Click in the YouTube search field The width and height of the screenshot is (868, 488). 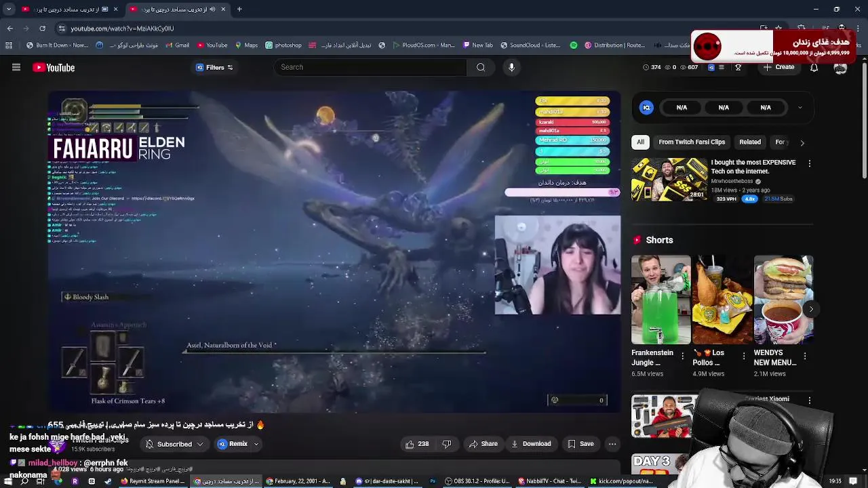[372, 67]
